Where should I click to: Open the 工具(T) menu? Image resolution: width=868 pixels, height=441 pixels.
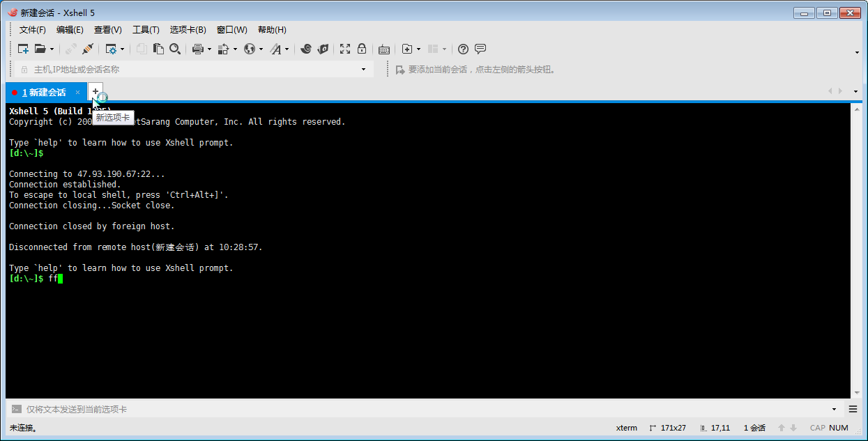[x=146, y=30]
